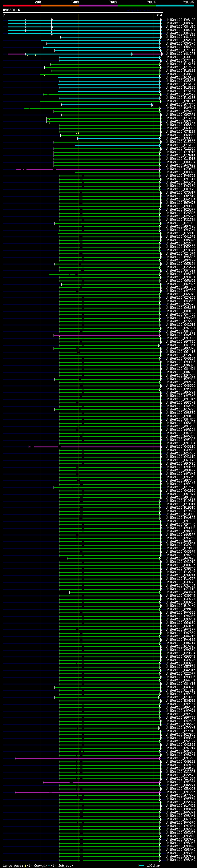Viewport: 197px width, 868px height.
Task: Select hit label UniRef100_C4P6Y2
Action: pos(180,94)
